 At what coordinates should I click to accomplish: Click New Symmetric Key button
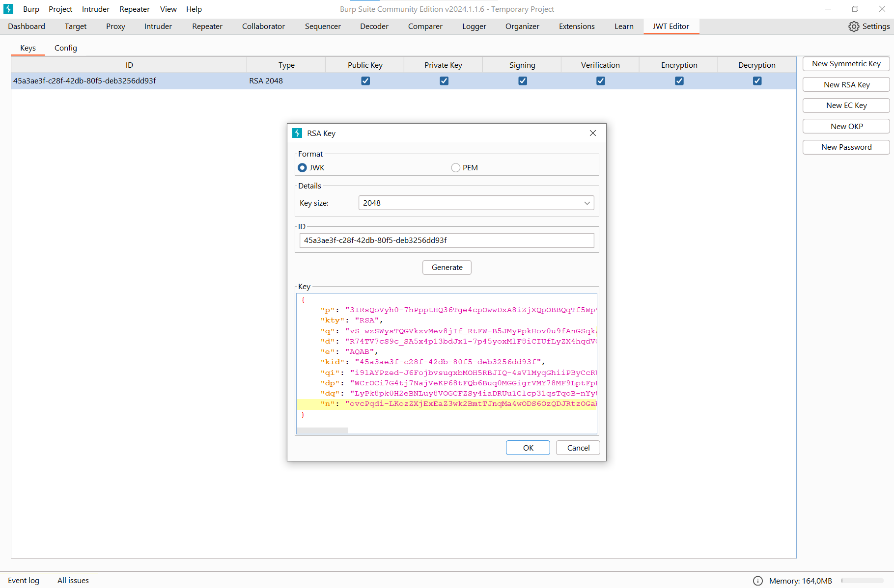pyautogui.click(x=846, y=64)
